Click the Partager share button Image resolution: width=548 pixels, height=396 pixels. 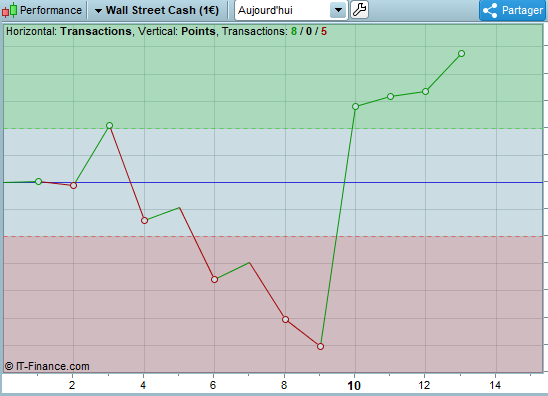(513, 10)
